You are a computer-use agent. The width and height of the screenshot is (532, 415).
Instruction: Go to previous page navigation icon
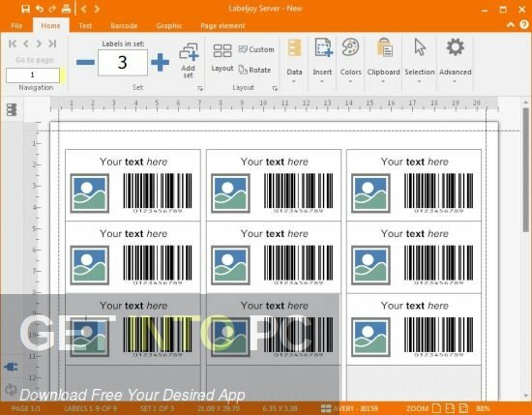(x=26, y=44)
